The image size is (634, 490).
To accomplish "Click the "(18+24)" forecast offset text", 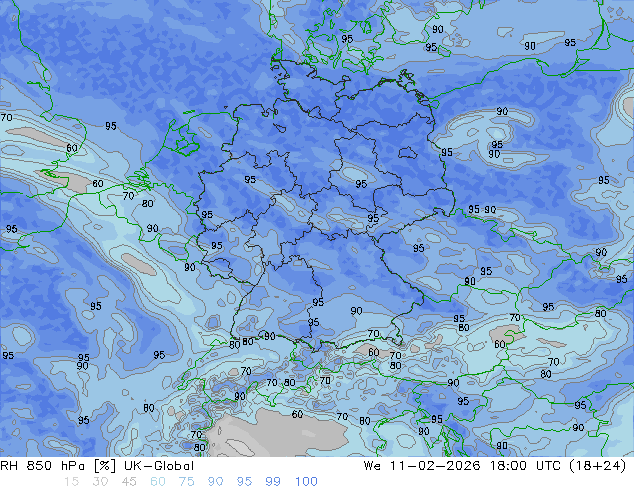I will coord(598,466).
